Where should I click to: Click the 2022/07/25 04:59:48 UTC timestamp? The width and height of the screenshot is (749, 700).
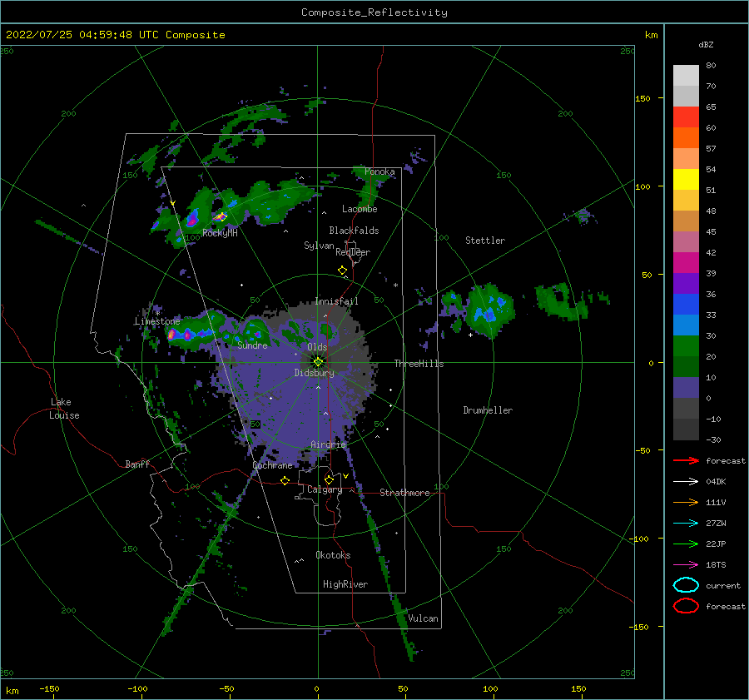(82, 35)
